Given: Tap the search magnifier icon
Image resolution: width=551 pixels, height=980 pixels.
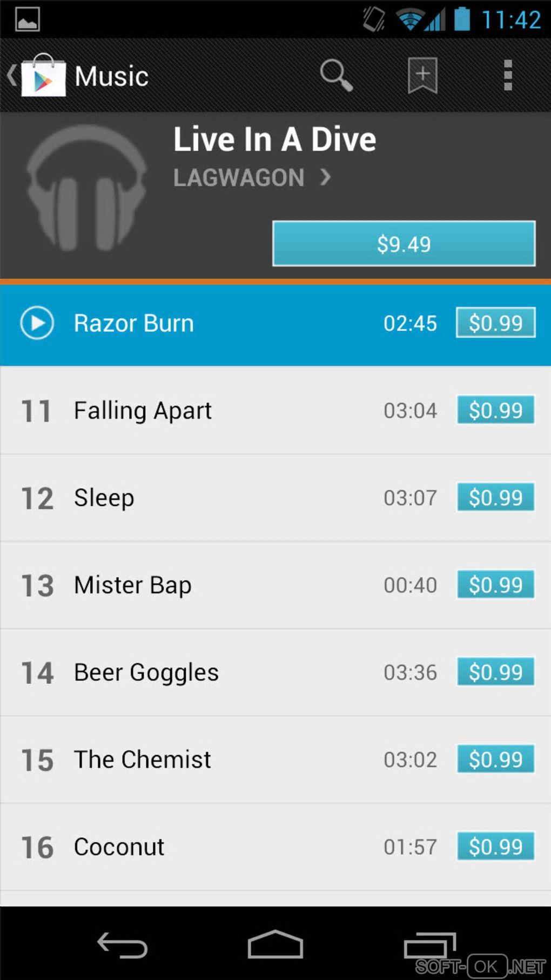Looking at the screenshot, I should 337,75.
